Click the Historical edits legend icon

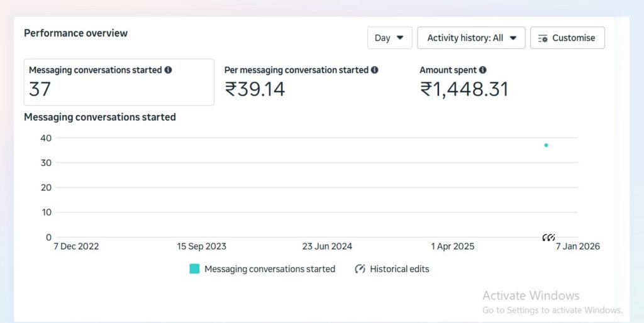click(360, 269)
